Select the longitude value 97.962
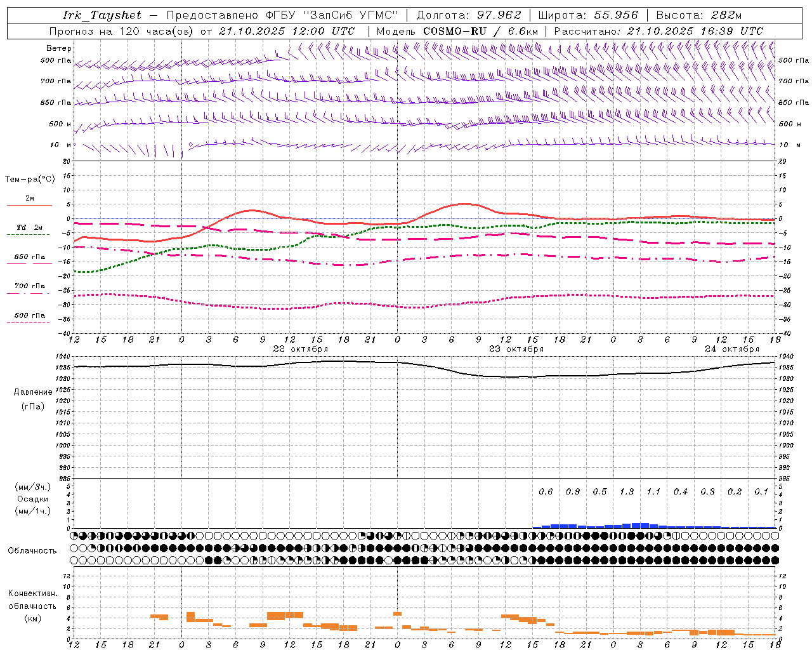The height and width of the screenshot is (650, 812). pos(499,15)
